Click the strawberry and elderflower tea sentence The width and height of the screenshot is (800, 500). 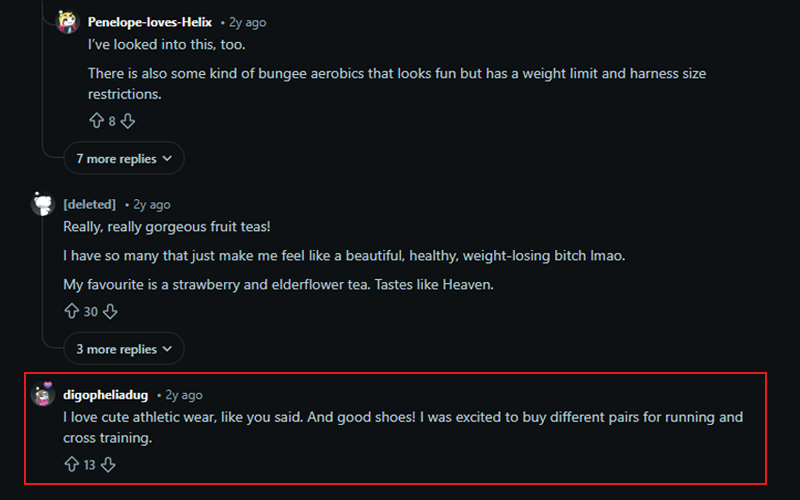point(279,284)
